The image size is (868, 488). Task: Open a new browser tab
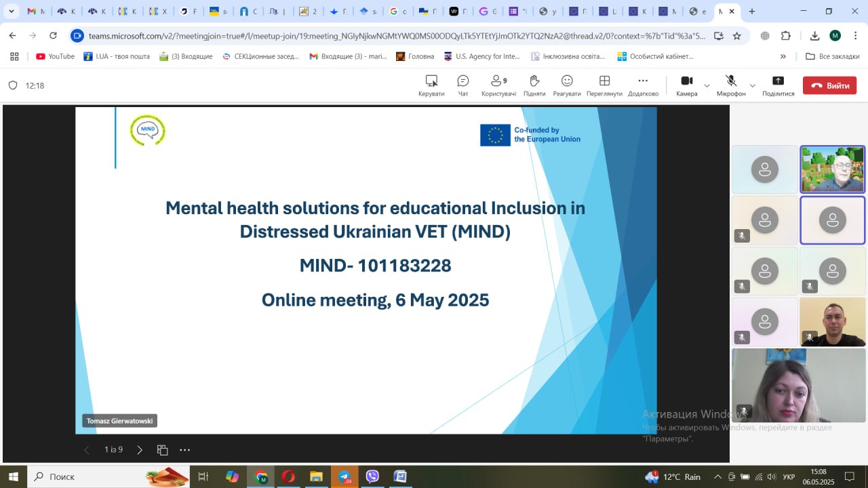tap(752, 12)
